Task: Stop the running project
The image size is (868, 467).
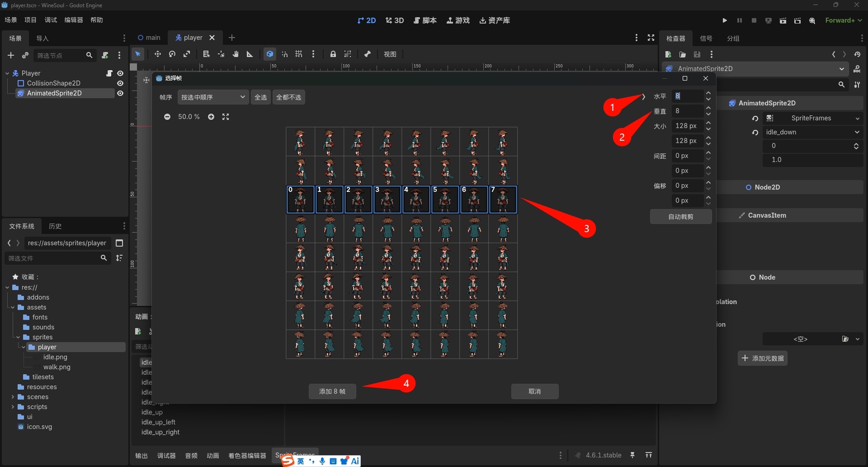Action: tap(754, 20)
